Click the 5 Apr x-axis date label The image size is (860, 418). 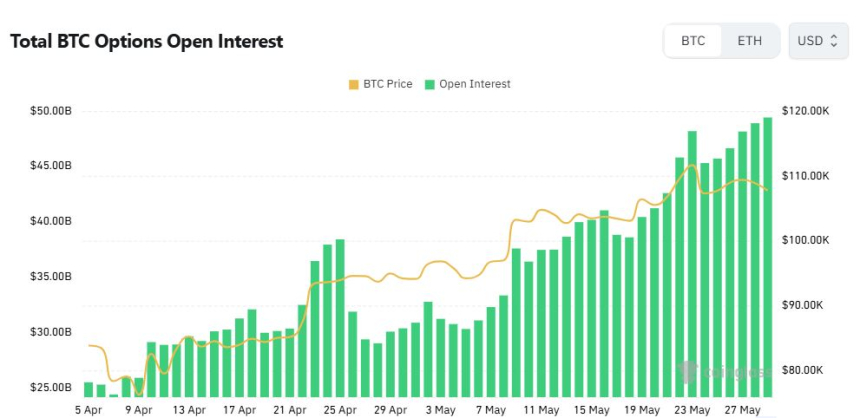tap(88, 410)
